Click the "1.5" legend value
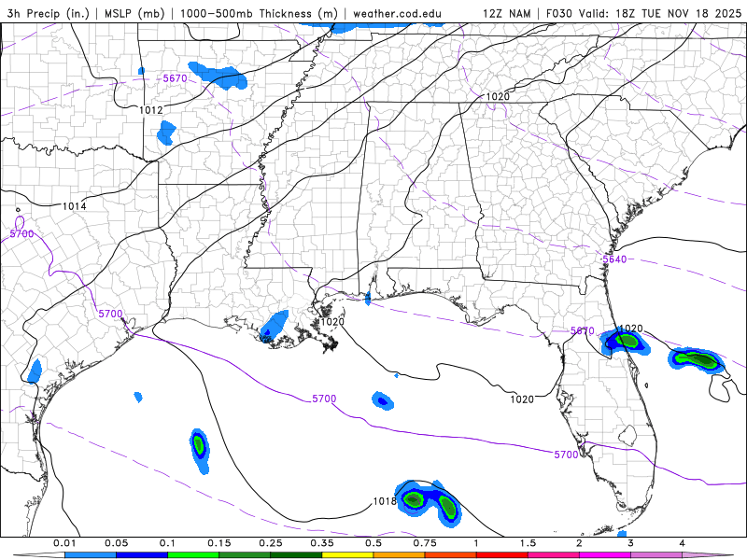 (528, 543)
